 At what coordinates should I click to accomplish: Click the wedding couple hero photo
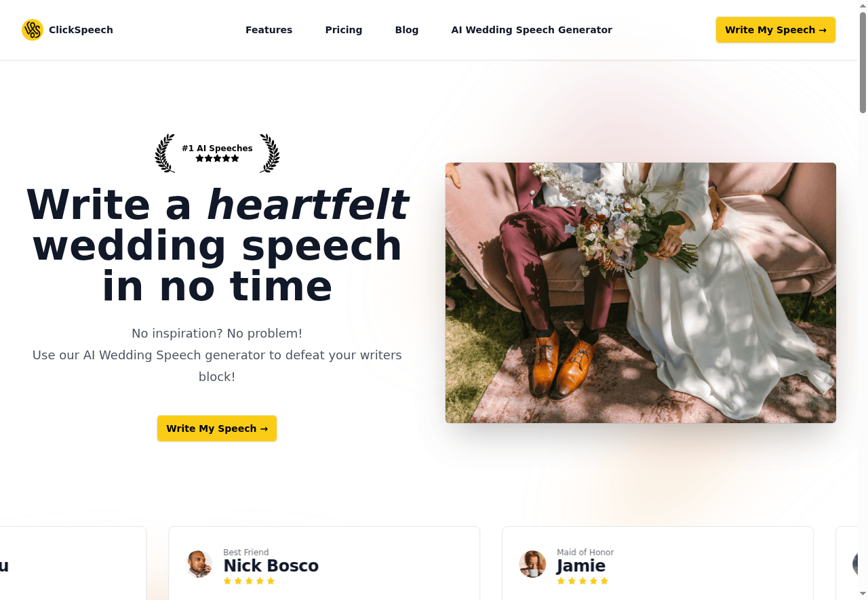pyautogui.click(x=641, y=293)
